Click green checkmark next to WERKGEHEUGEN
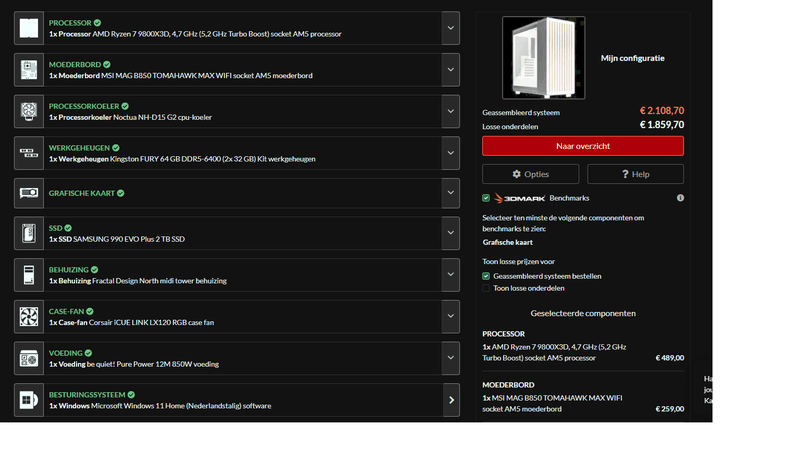This screenshot has height=450, width=800. [116, 148]
